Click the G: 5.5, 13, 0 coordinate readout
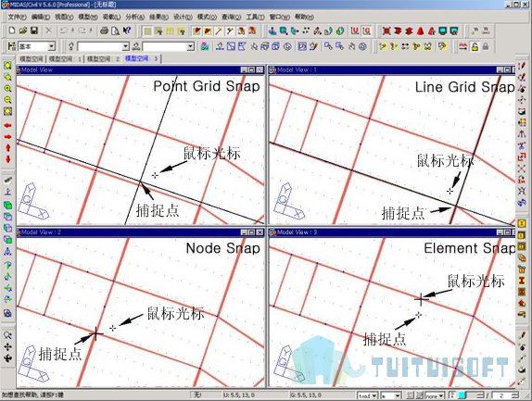The image size is (532, 401). click(x=306, y=395)
